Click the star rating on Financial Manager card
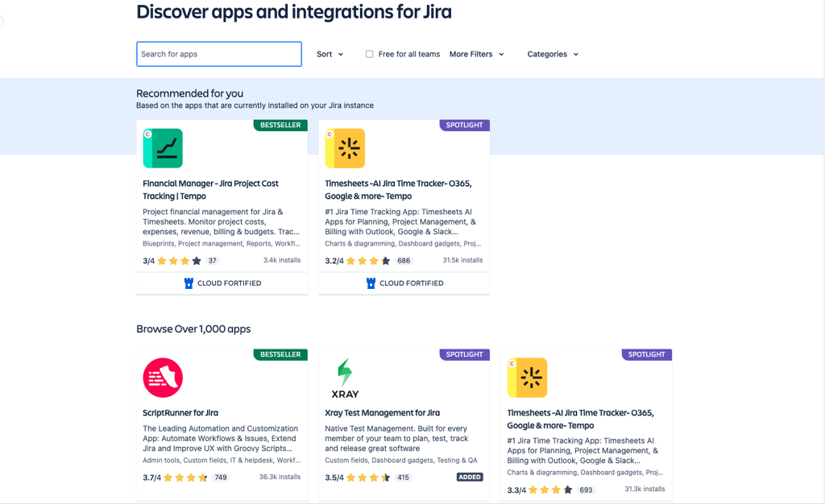The height and width of the screenshot is (504, 825). pyautogui.click(x=180, y=261)
